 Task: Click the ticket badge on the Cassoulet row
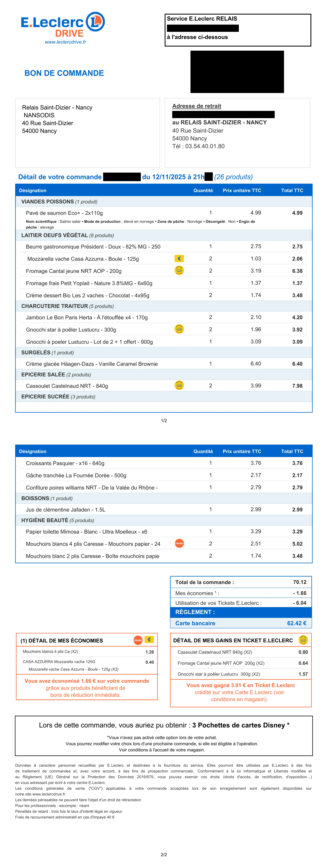[179, 385]
